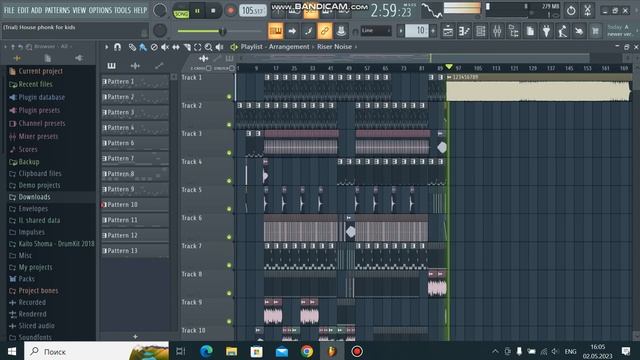Select Pattern 1 in the picker
This screenshot has height=360, width=640.
pyautogui.click(x=135, y=82)
